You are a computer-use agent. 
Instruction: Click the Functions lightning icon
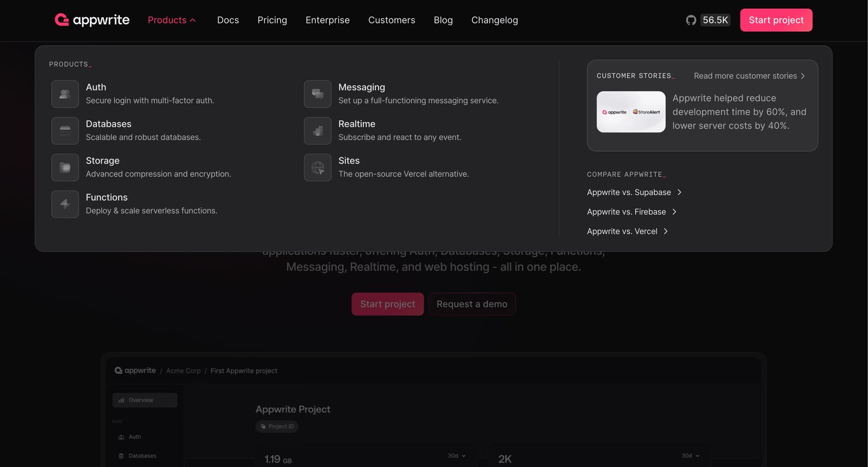(x=65, y=204)
